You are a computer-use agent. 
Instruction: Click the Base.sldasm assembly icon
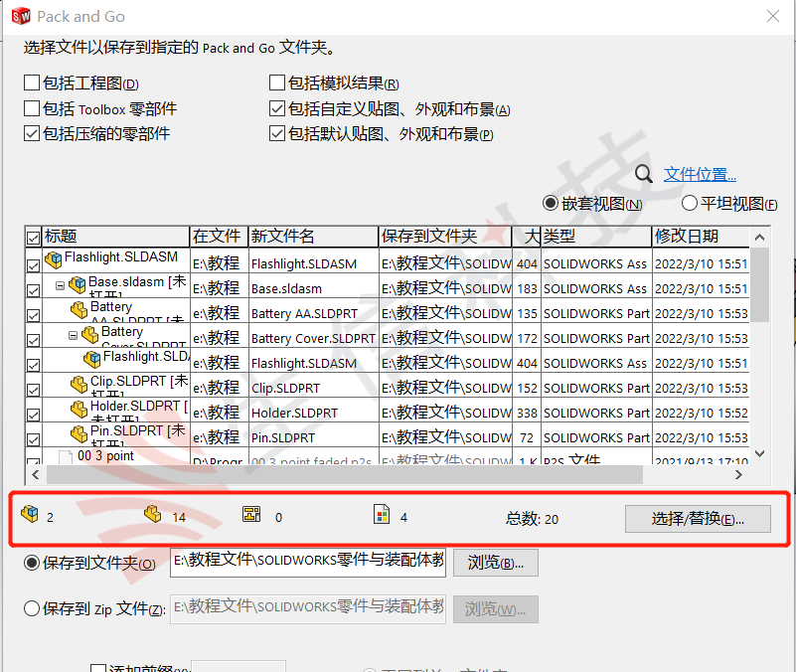(78, 285)
